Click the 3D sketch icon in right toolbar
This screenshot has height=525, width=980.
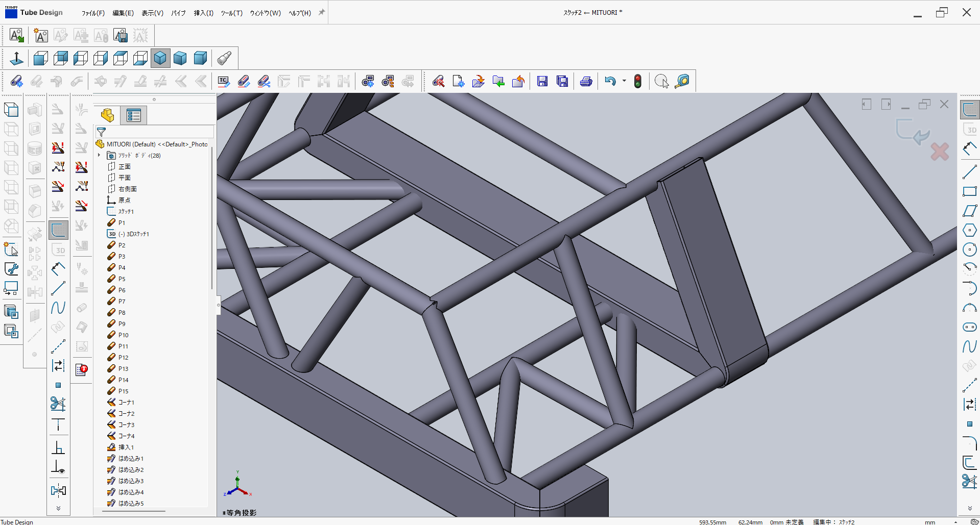969,129
